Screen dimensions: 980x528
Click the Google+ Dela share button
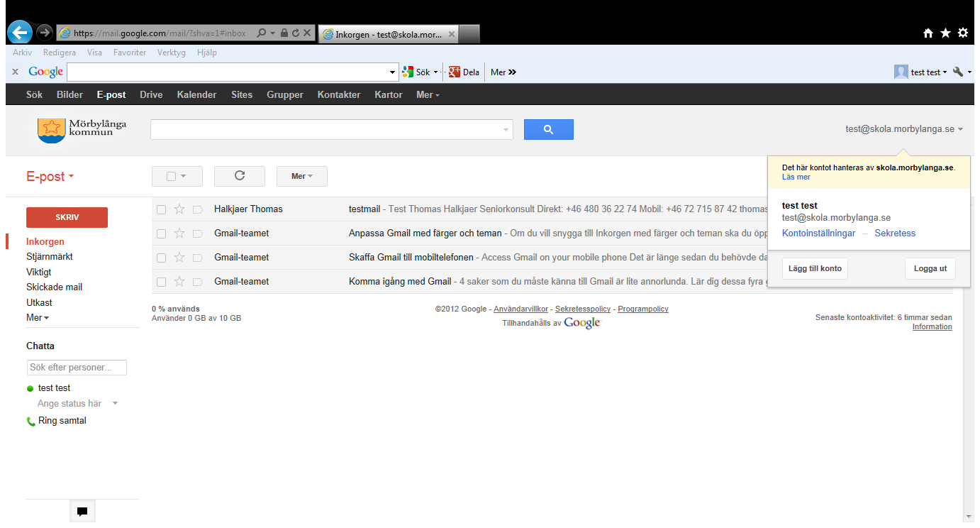[x=464, y=72]
